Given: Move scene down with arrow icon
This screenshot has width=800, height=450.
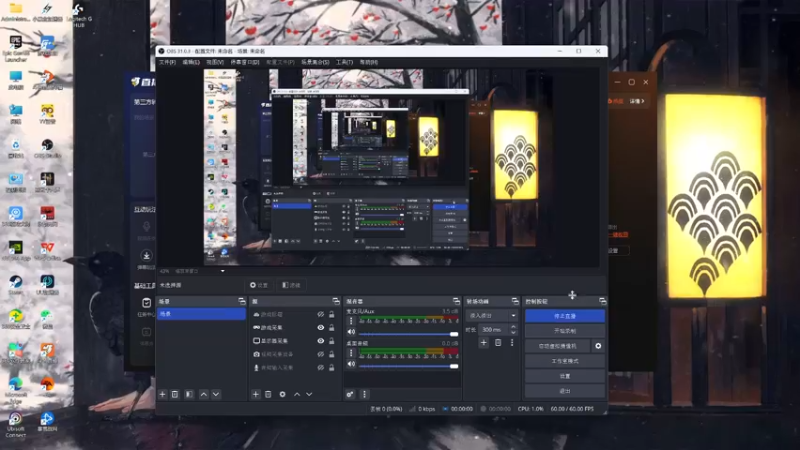Looking at the screenshot, I should click(216, 394).
